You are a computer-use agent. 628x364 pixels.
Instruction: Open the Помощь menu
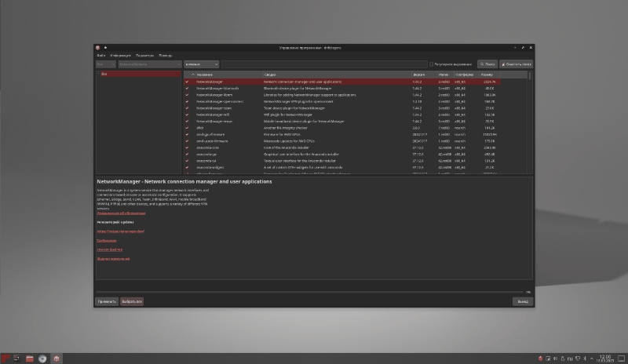pos(166,55)
